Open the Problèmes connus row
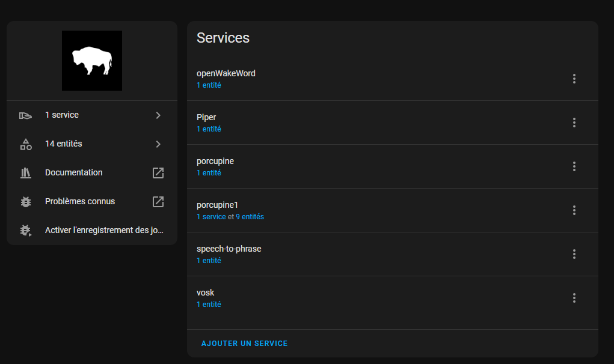This screenshot has height=364, width=614. click(x=92, y=202)
